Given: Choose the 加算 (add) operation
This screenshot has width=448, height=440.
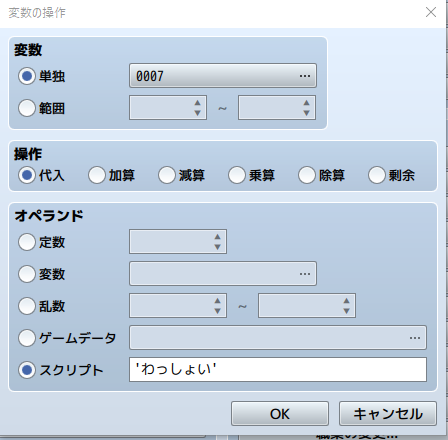Looking at the screenshot, I should point(97,175).
